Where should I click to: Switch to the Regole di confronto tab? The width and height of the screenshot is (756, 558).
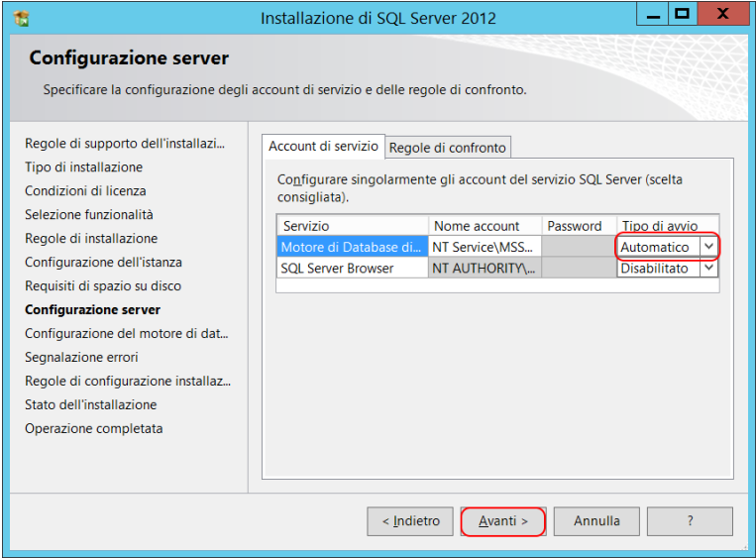pos(448,148)
